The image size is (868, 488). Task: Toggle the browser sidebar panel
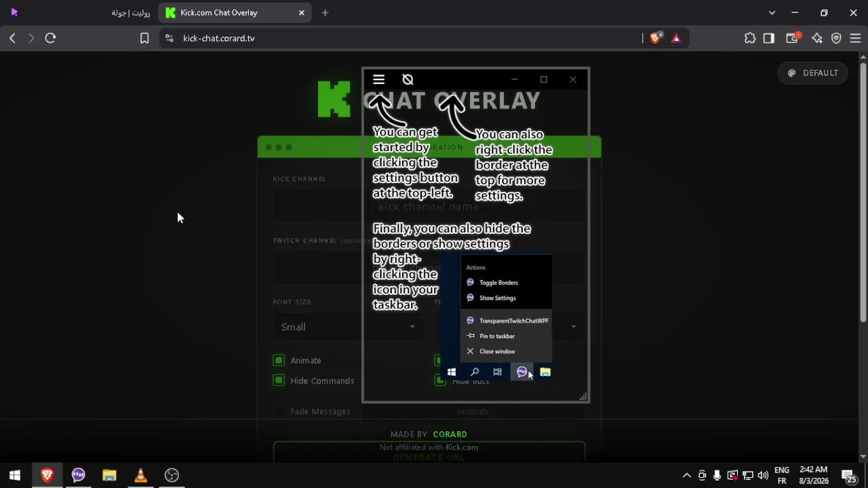click(x=769, y=39)
